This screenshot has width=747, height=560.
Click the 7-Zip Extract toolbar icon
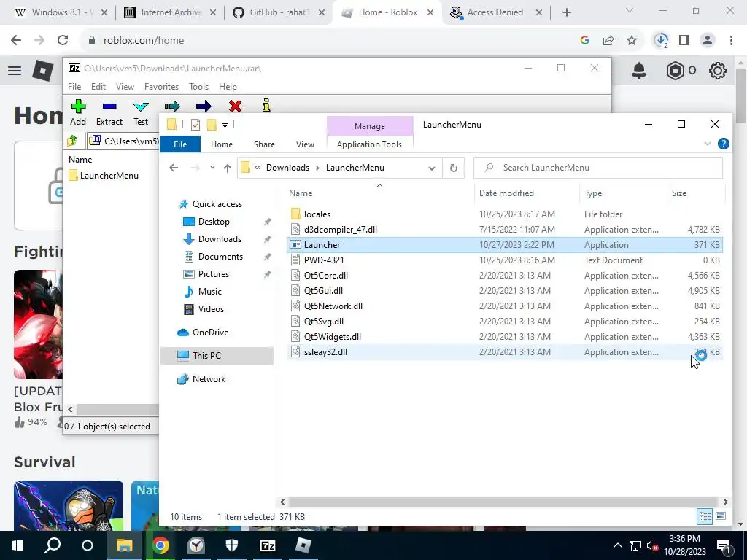(x=109, y=106)
